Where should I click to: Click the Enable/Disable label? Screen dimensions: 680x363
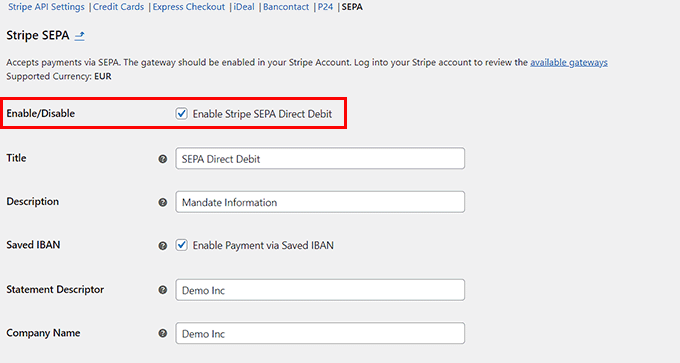tap(40, 114)
